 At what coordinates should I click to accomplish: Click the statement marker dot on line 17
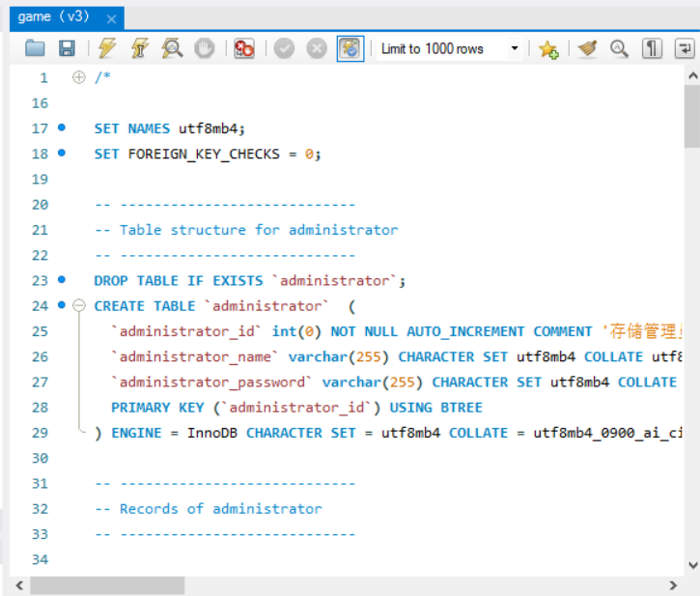coord(62,128)
